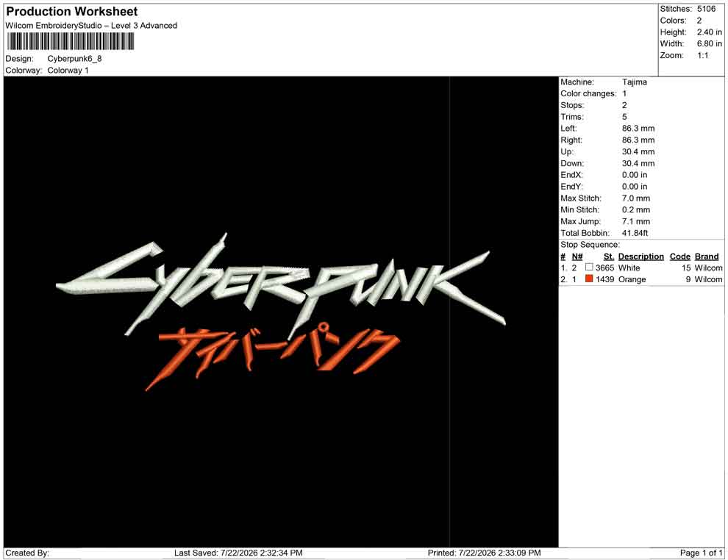Click the design name Cyberpunk6_8

coord(74,59)
